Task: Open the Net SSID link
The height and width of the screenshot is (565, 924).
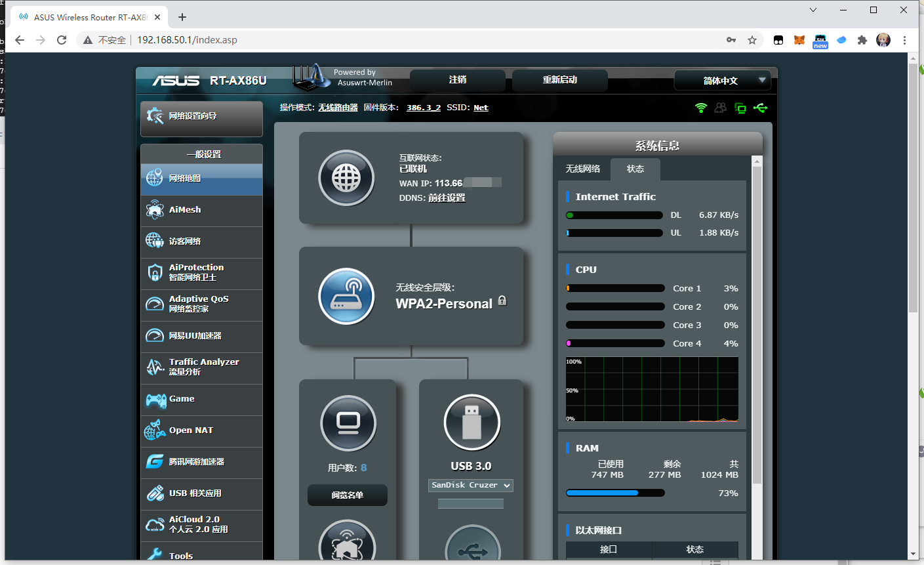Action: (x=481, y=108)
